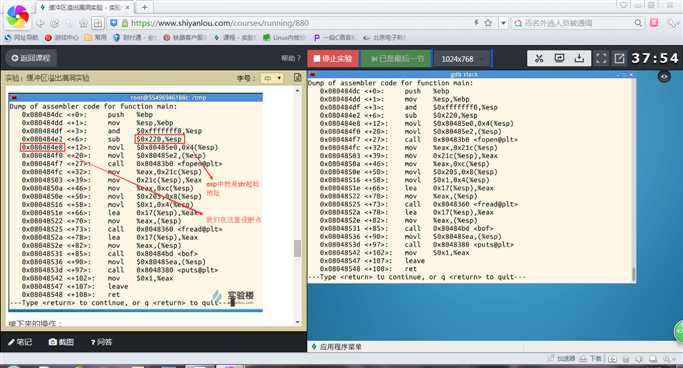Viewport: 683px width, 368px height.
Task: Click the open-in-new-window icon
Action: [619, 58]
